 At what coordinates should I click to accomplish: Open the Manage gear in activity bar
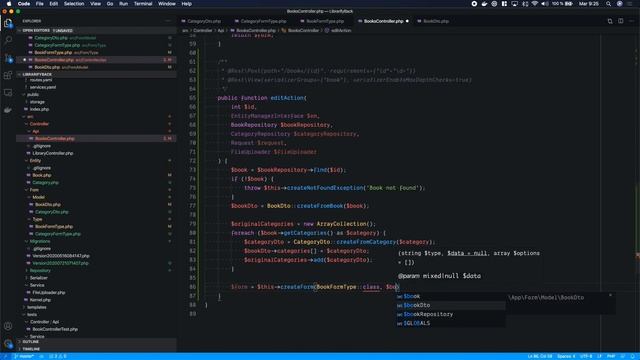pyautogui.click(x=8, y=344)
